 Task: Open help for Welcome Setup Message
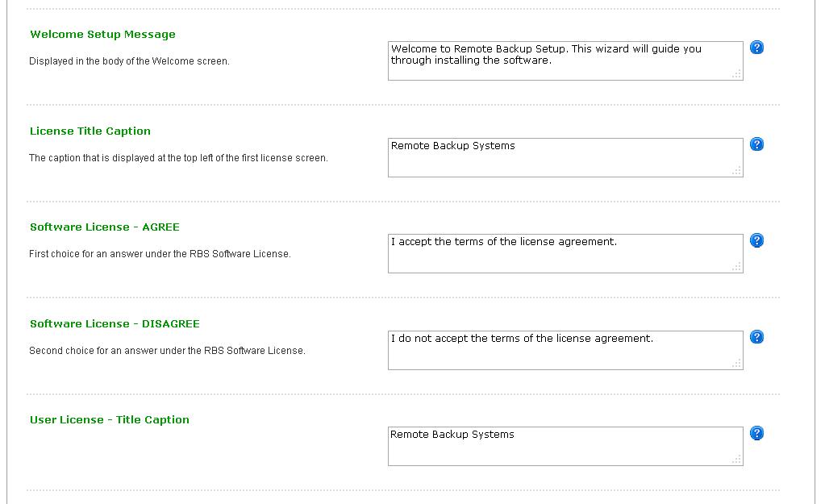pos(756,48)
